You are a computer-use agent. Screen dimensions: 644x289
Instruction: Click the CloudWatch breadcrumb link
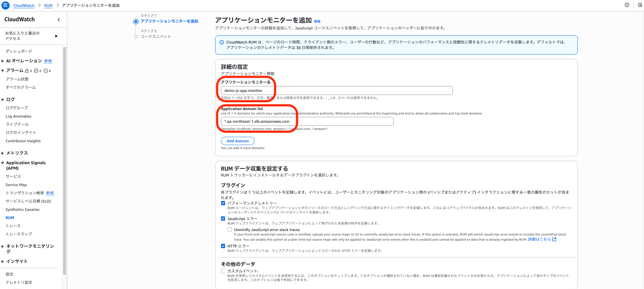pyautogui.click(x=24, y=5)
